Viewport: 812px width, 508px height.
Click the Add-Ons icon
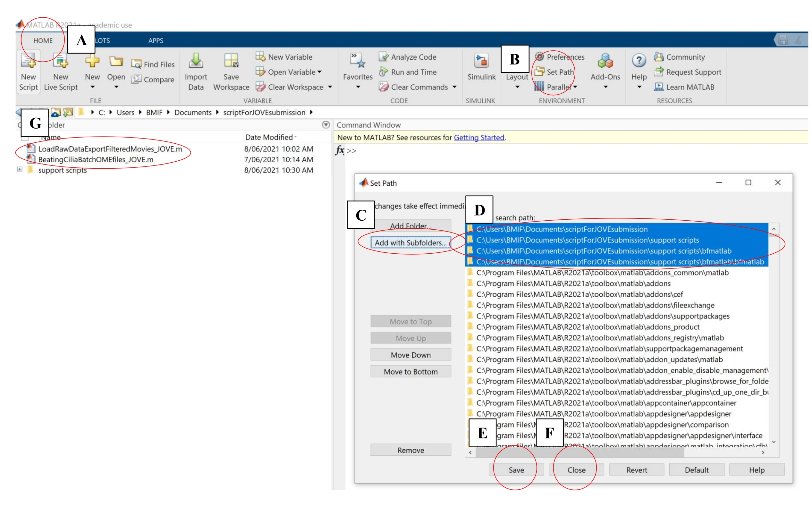pyautogui.click(x=605, y=61)
